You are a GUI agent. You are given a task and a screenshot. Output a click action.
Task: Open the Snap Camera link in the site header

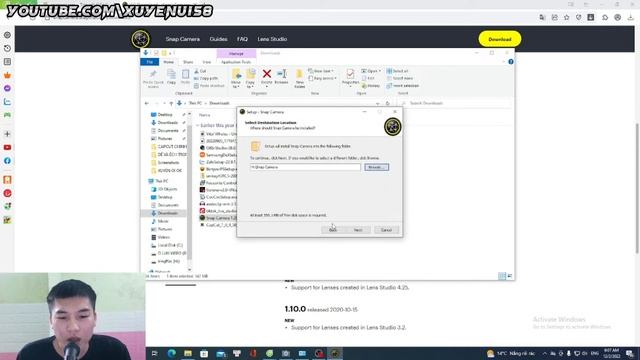pyautogui.click(x=182, y=39)
